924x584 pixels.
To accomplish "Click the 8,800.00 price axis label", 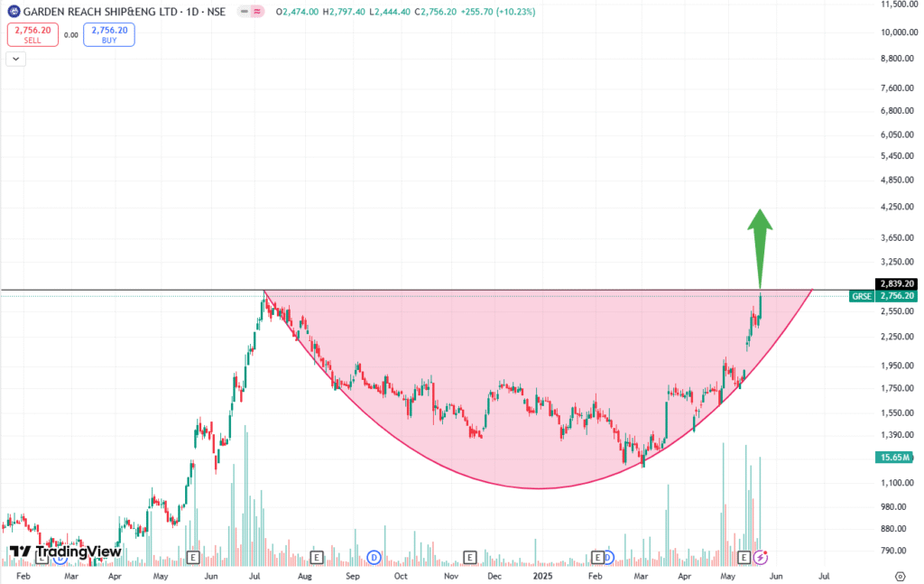I will (898, 59).
